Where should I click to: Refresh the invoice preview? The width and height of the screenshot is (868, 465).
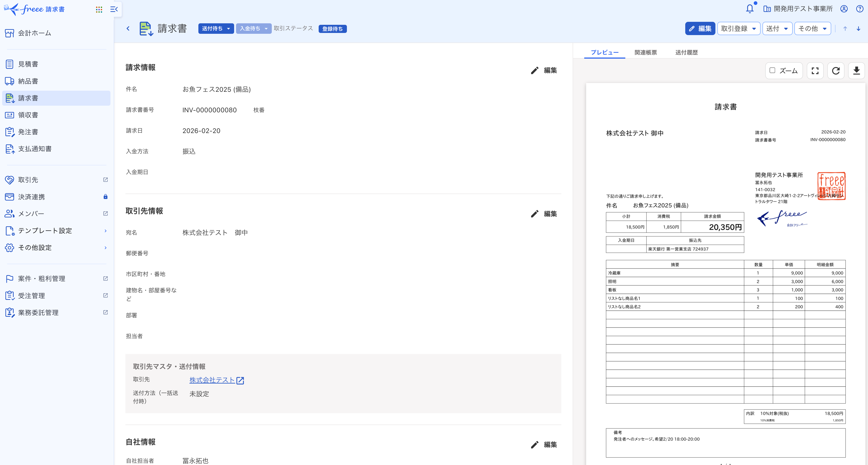(x=836, y=70)
